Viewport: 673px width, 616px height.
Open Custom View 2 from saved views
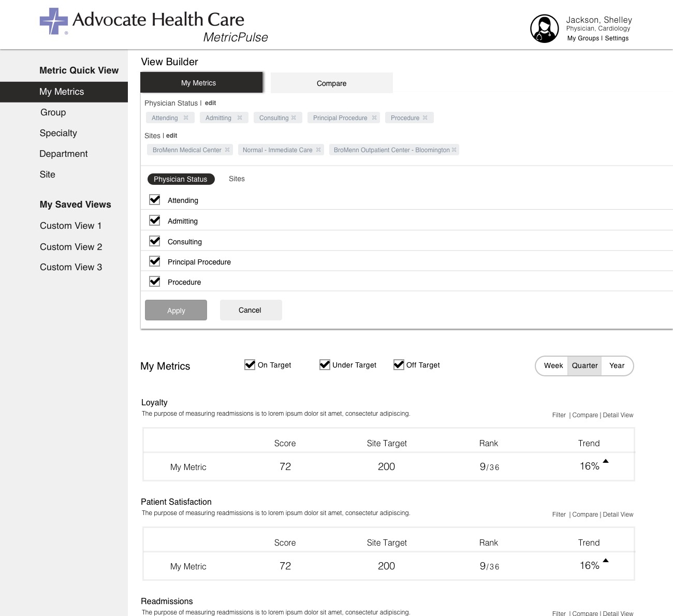[71, 247]
